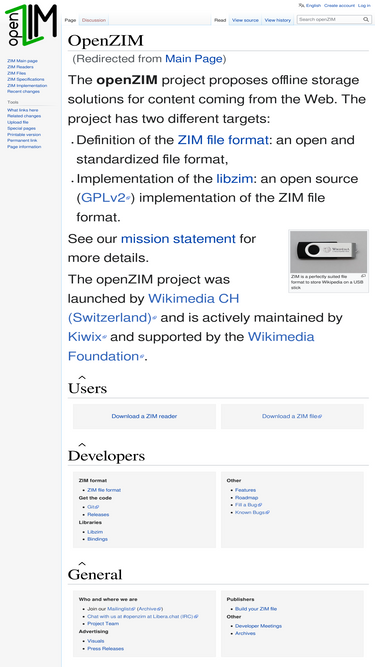Click Download a ZIM reader
This screenshot has height=667, width=375.
(x=144, y=416)
